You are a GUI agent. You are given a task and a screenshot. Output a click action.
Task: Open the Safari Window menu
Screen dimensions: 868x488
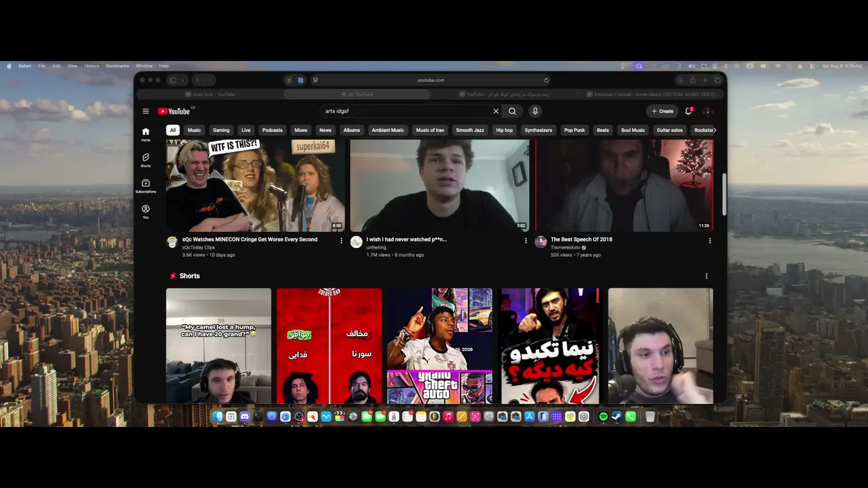(144, 66)
